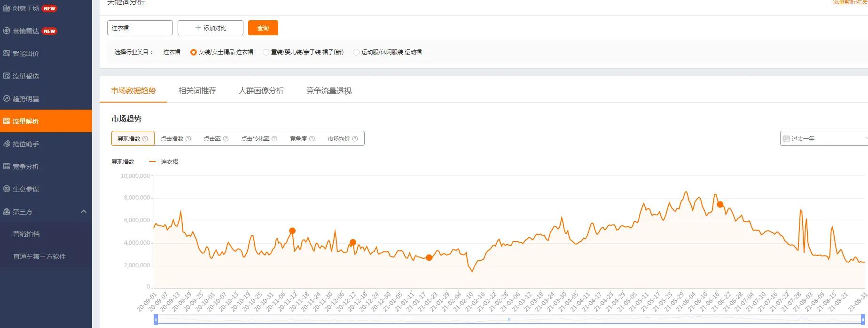The image size is (868, 328).
Task: Select 展现指数 metric tab
Action: click(x=133, y=138)
